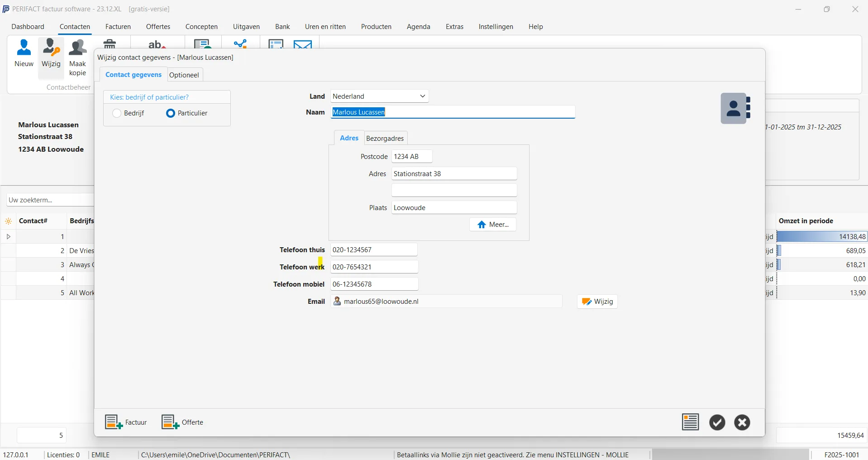Click the Nieuw contact icon

click(x=24, y=53)
